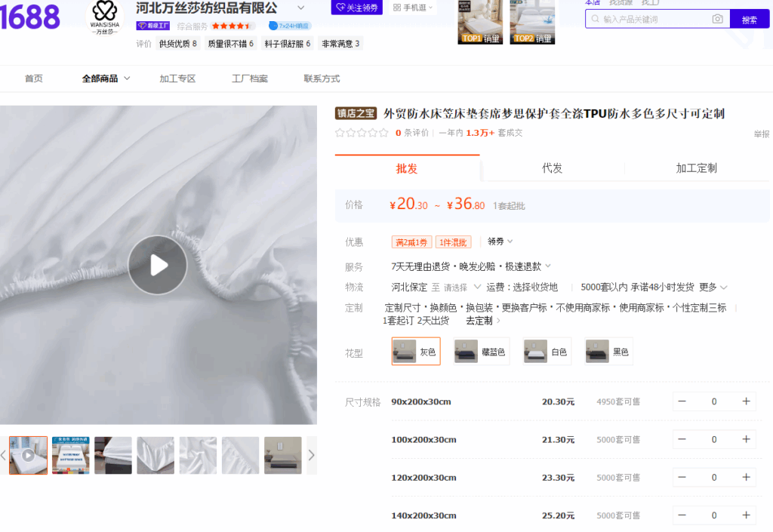The image size is (773, 532).
Task: Pick the 黑色 black color option
Action: [x=608, y=352]
